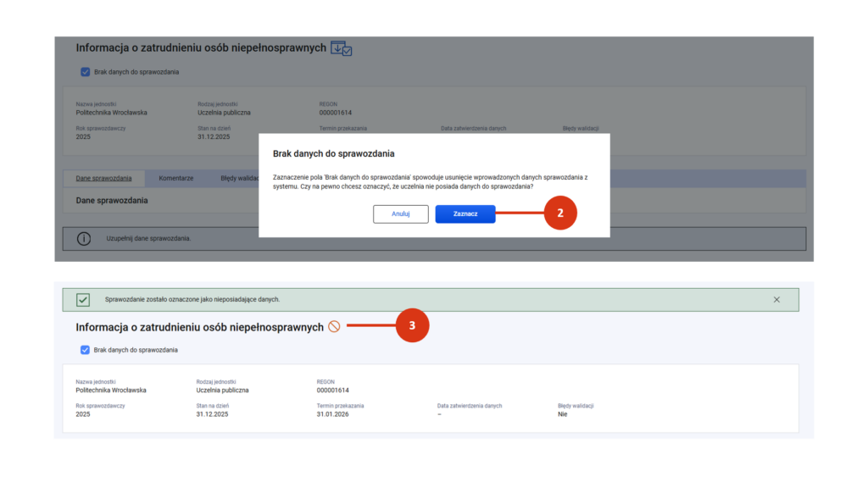Dismiss the success banner with the X

[x=776, y=300]
